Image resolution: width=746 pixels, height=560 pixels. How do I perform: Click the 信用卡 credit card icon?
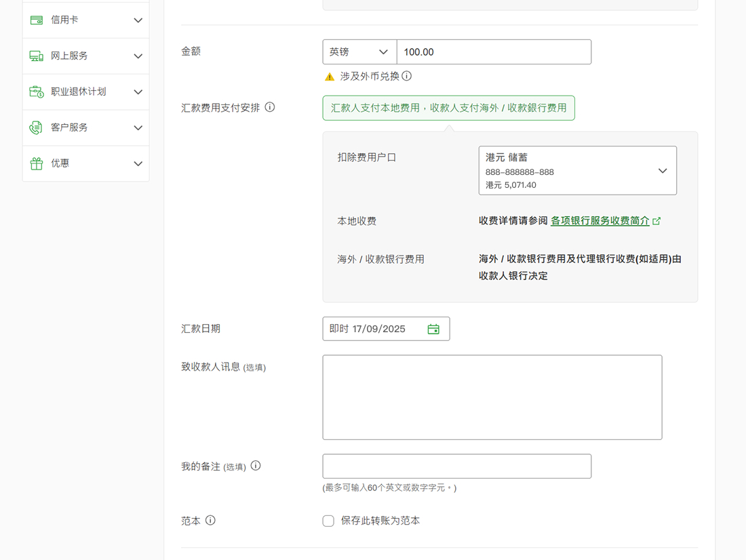point(36,20)
